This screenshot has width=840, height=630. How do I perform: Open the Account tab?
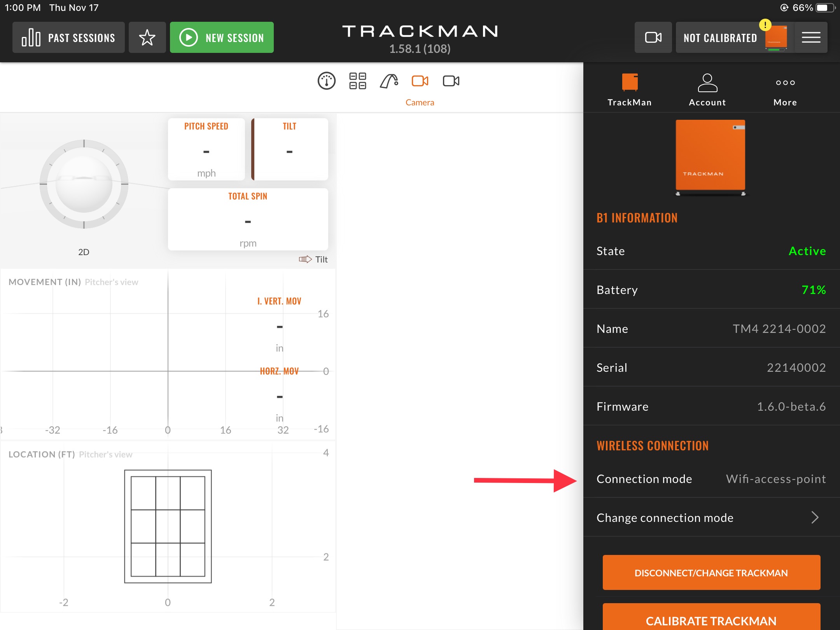pos(707,90)
